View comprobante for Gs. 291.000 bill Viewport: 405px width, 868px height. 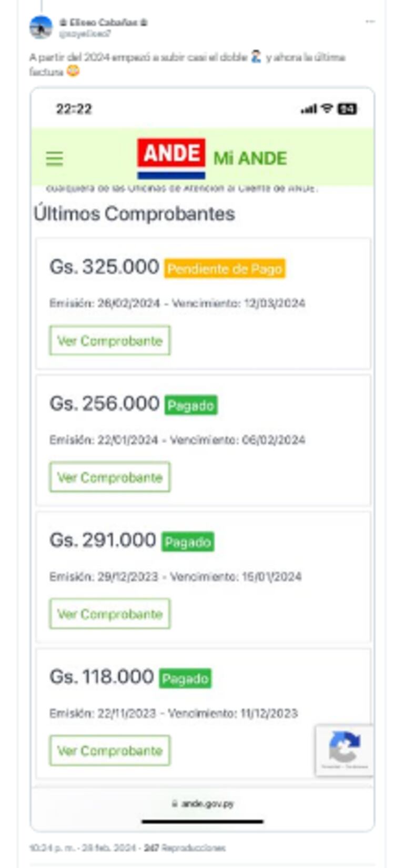click(x=110, y=614)
